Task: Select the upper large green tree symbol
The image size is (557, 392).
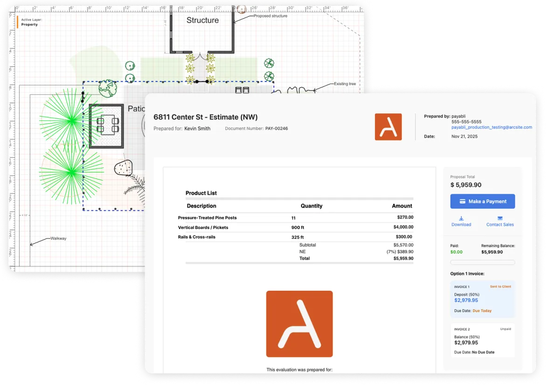Action: [x=72, y=121]
